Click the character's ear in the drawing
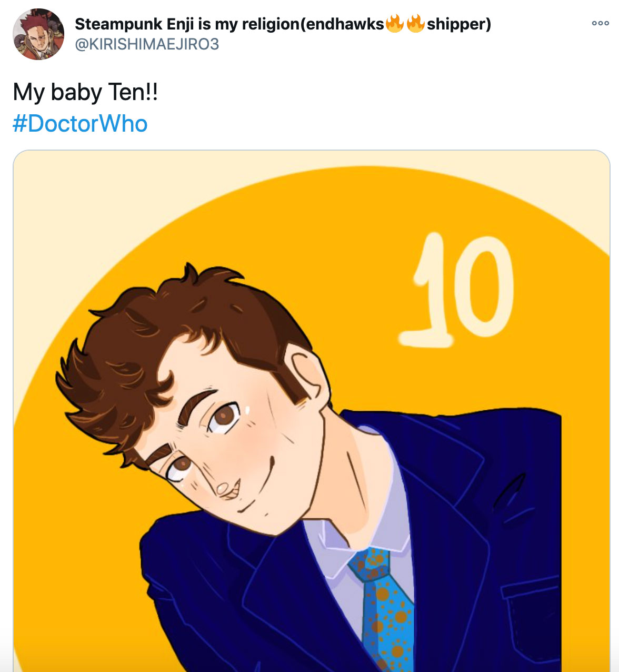619x672 pixels. [310, 378]
